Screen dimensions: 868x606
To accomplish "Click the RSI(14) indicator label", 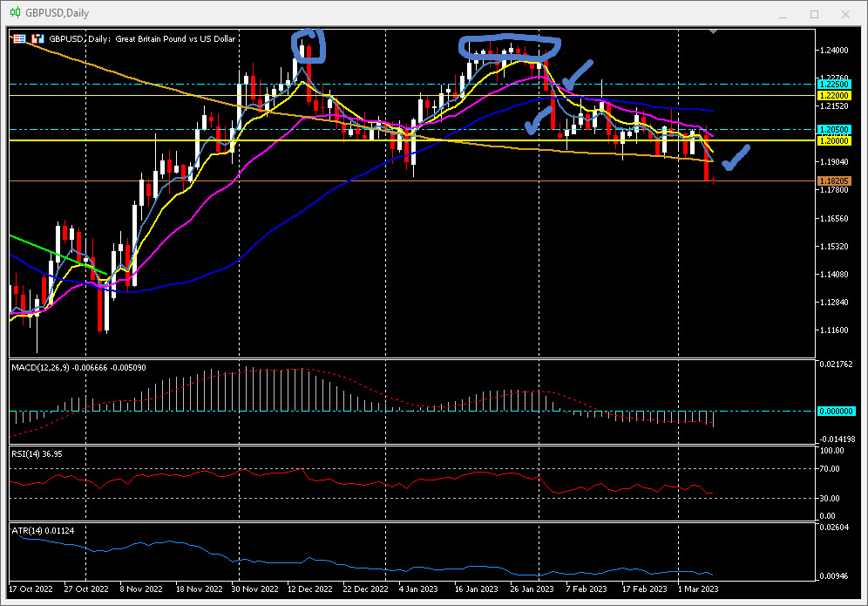I will (x=37, y=453).
